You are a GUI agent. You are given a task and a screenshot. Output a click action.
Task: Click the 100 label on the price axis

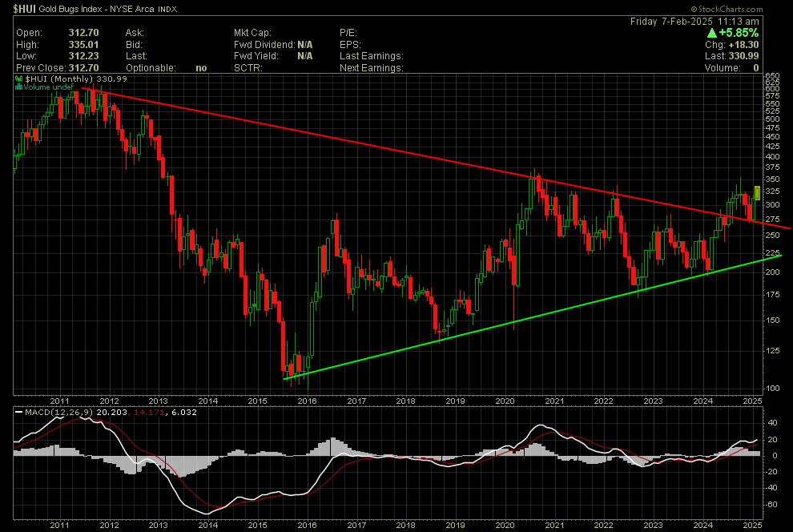[772, 389]
